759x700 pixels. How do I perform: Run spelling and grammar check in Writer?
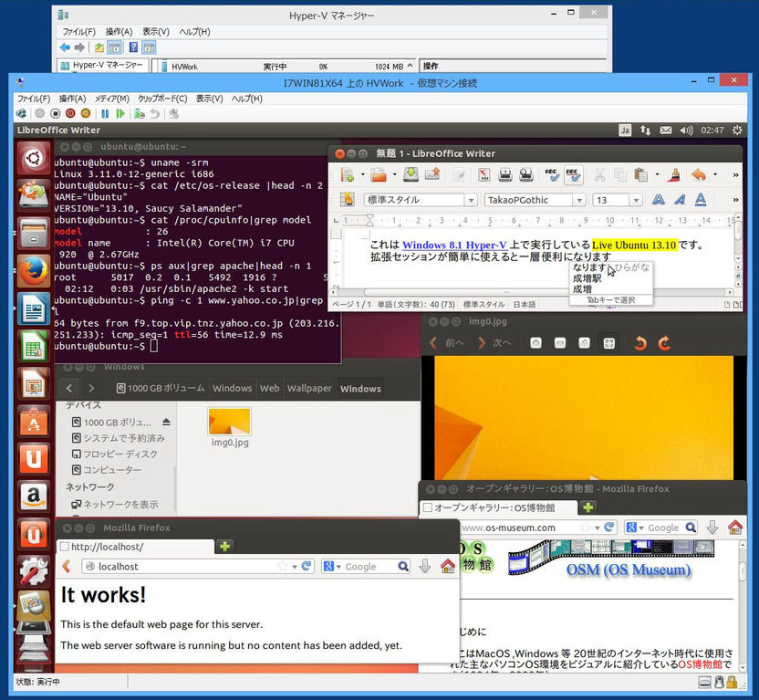(x=551, y=175)
